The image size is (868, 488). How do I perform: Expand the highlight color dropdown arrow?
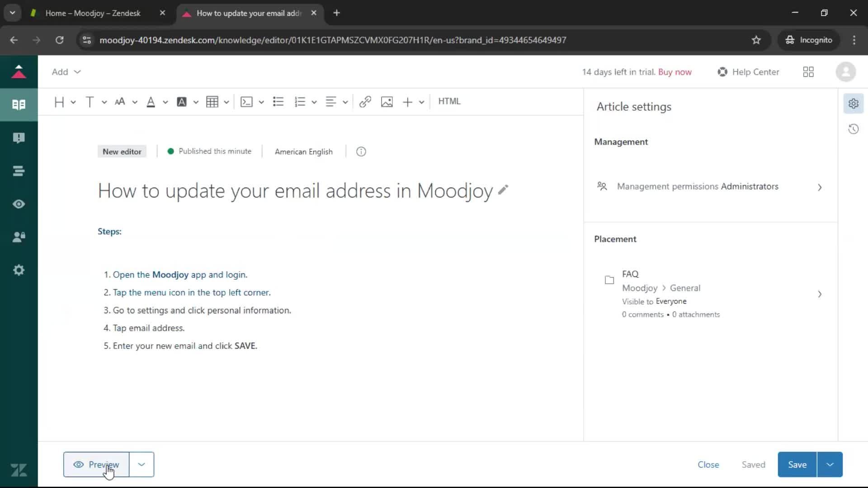(196, 102)
